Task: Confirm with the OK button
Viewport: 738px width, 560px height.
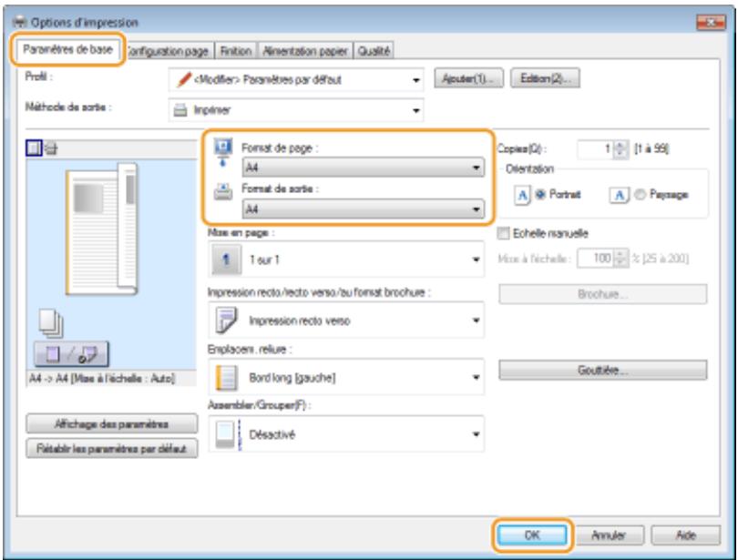Action: click(532, 535)
